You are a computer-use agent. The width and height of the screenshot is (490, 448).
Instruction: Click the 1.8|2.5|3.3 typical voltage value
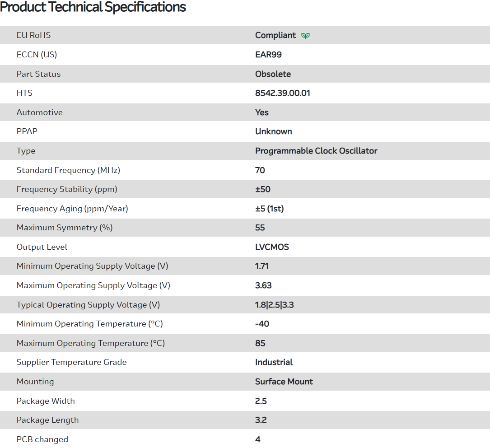(x=275, y=305)
